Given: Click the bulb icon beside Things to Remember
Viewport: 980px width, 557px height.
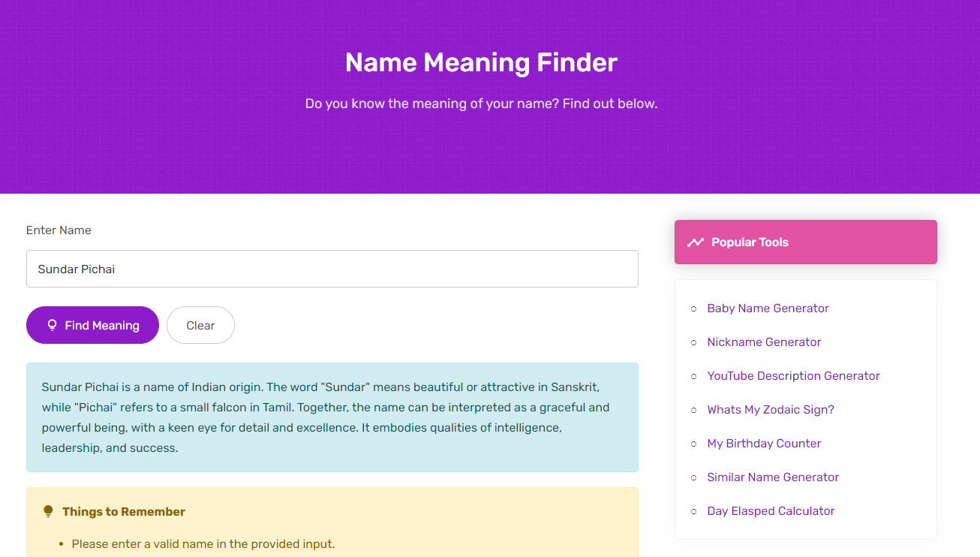Looking at the screenshot, I should pyautogui.click(x=48, y=511).
